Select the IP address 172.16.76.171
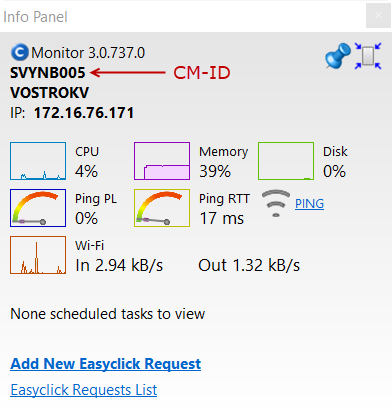Viewport: 392px width, 409px height. 84,113
